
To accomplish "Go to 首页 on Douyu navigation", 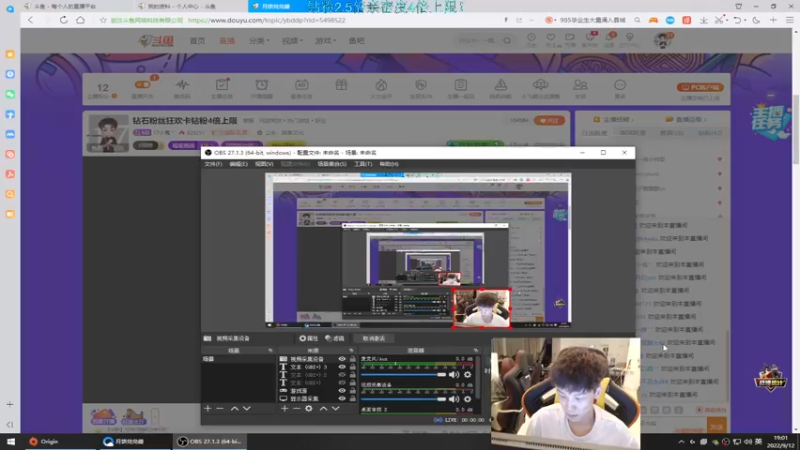I will pyautogui.click(x=197, y=41).
